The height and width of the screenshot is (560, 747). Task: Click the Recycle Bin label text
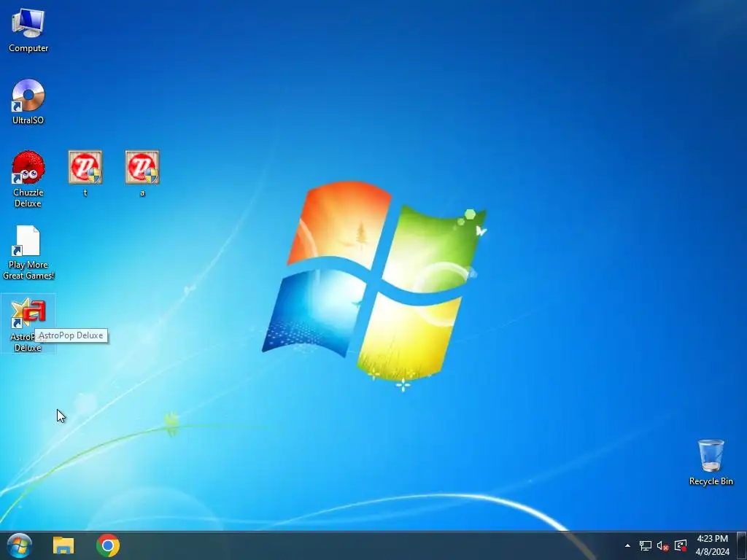click(x=711, y=481)
